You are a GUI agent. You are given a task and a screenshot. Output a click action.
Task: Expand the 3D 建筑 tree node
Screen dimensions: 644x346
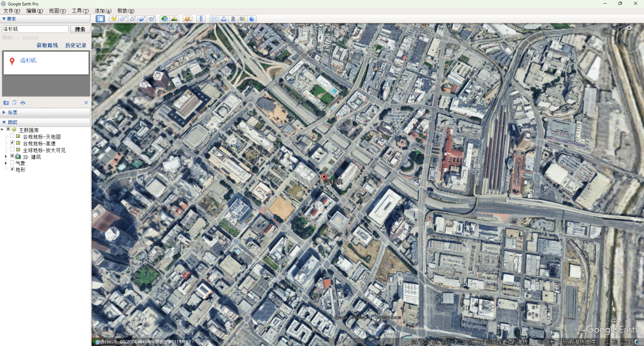click(6, 157)
